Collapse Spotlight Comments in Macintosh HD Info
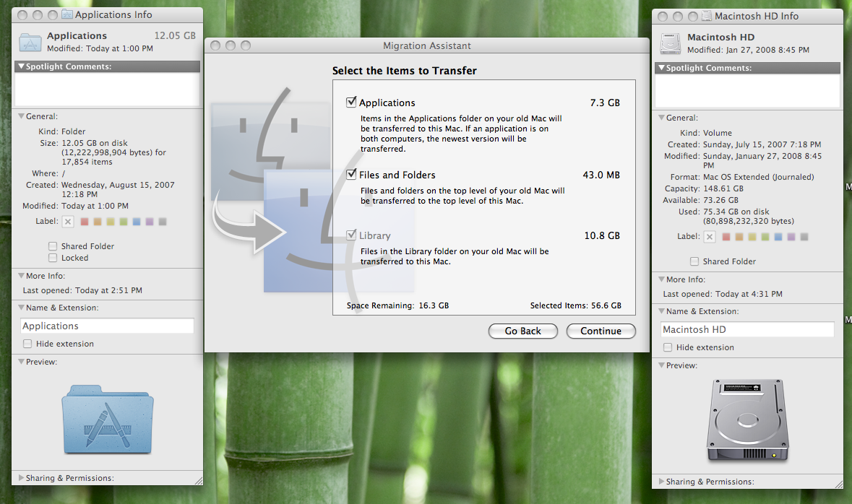 coord(661,68)
